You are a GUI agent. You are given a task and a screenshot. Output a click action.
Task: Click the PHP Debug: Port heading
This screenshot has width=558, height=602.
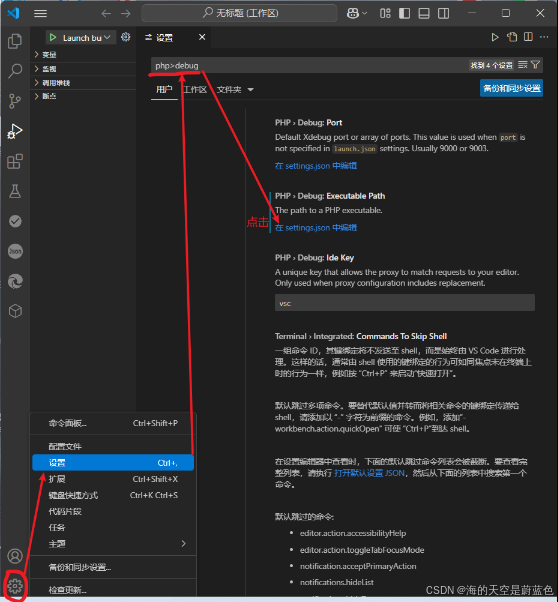308,122
